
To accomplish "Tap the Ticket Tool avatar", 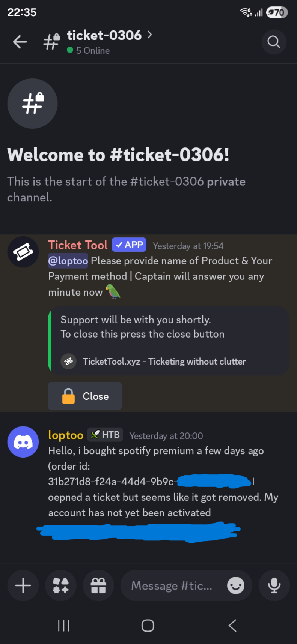I will pos(23,252).
